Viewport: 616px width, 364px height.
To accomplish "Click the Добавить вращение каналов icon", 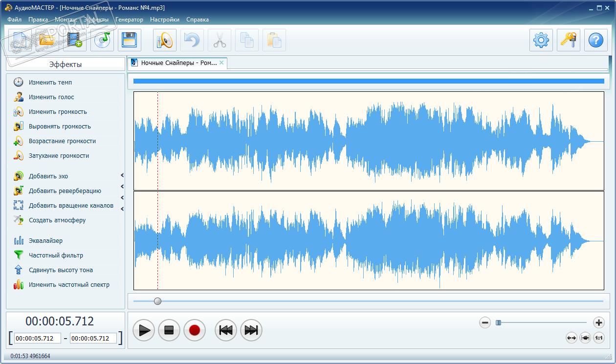I will pyautogui.click(x=19, y=205).
